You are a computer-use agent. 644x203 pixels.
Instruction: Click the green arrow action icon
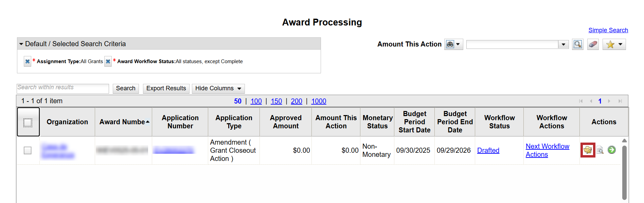click(x=612, y=150)
